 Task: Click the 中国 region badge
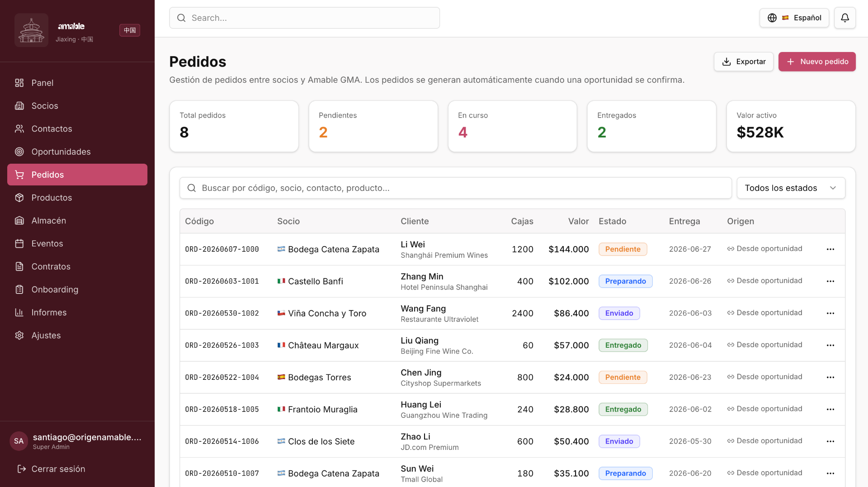pyautogui.click(x=130, y=30)
